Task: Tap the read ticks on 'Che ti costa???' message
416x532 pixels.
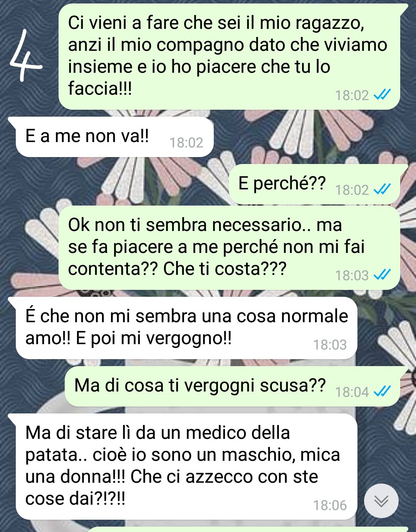Action: (382, 274)
